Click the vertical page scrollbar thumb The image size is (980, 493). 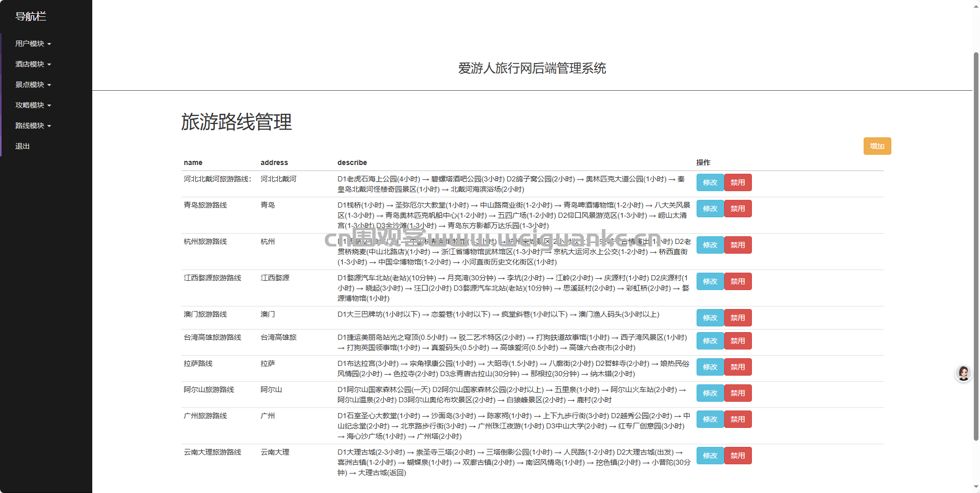[x=976, y=246]
